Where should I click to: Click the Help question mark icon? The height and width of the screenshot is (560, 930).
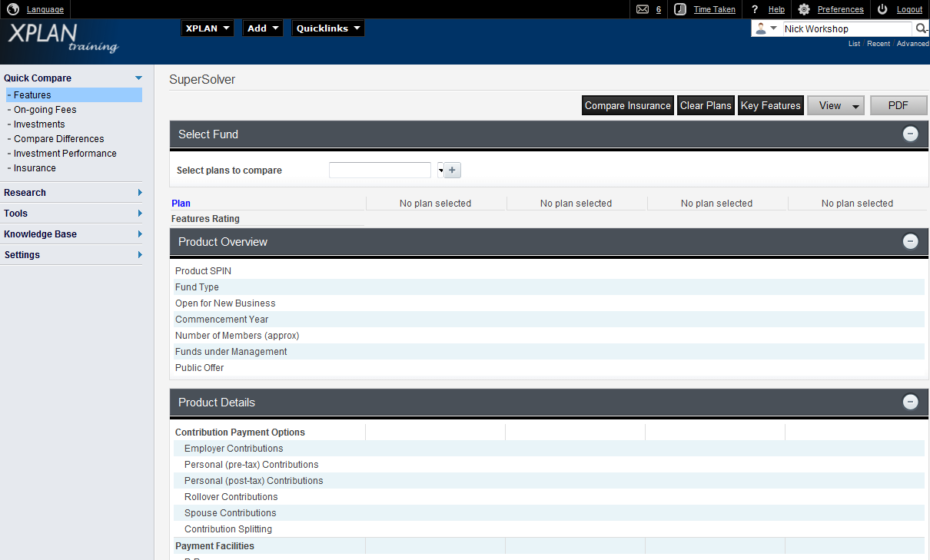click(755, 9)
